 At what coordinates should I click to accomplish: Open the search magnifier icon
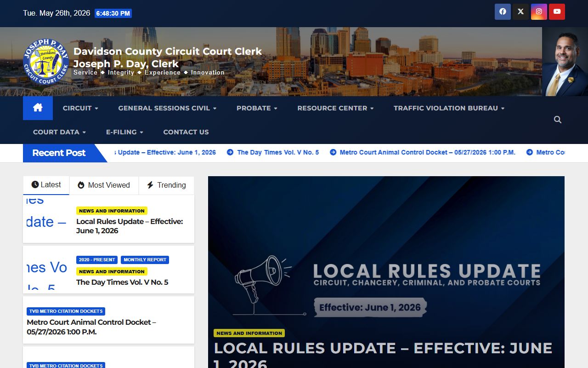[x=558, y=120]
